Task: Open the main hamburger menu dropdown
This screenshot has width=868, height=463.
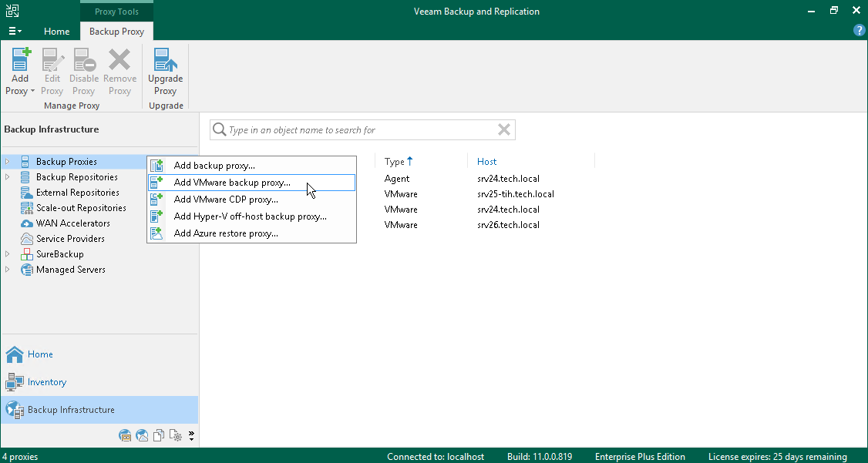Action: 15,32
